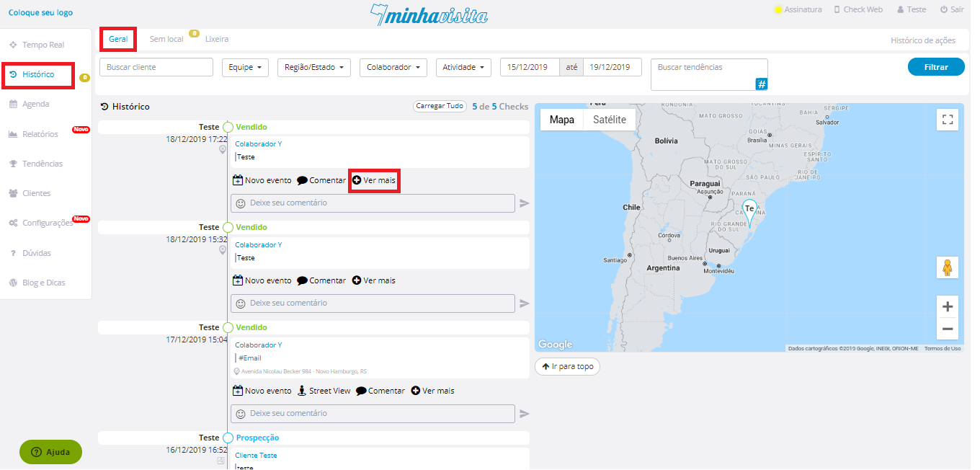Screen dimensions: 980x470
Task: Open the Equipe dropdown
Action: click(x=244, y=67)
